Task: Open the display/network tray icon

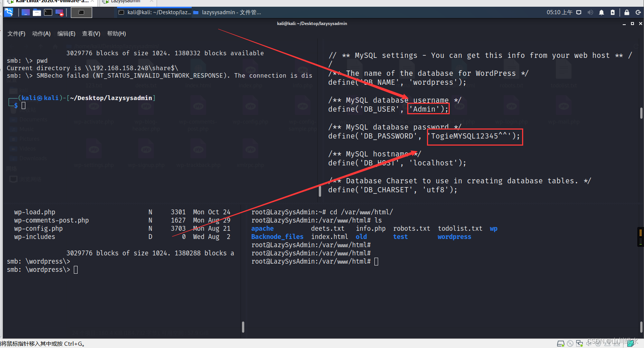Action: (x=579, y=12)
